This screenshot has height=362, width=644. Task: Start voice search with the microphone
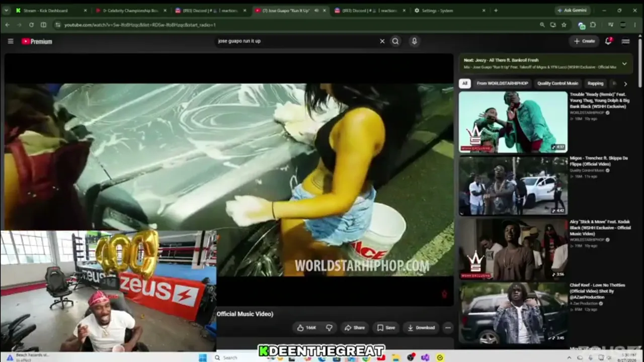(x=414, y=41)
